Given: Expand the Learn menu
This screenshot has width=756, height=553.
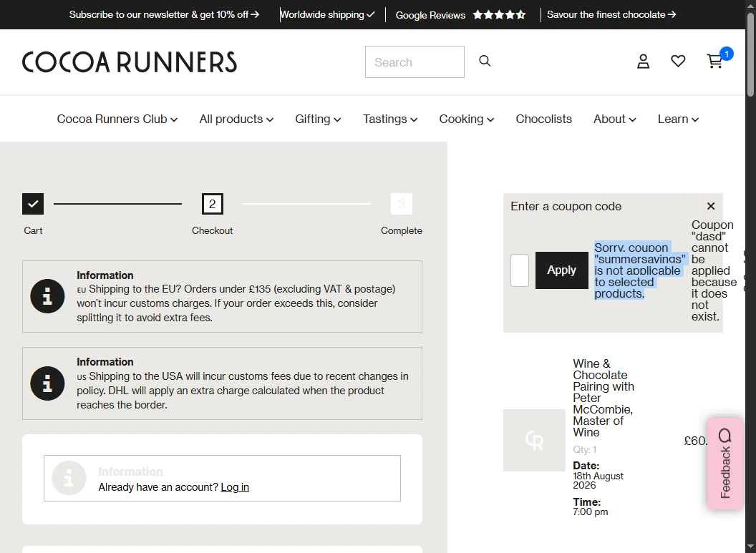Looking at the screenshot, I should tap(678, 119).
